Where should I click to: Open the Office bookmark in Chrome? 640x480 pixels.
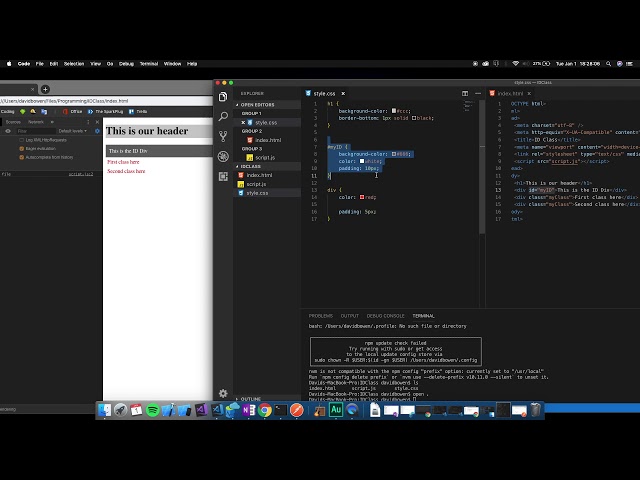[x=72, y=111]
